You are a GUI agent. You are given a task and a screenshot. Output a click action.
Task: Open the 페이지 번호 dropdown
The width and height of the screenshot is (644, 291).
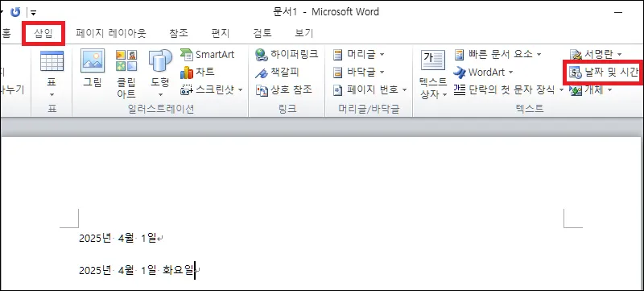(x=370, y=90)
